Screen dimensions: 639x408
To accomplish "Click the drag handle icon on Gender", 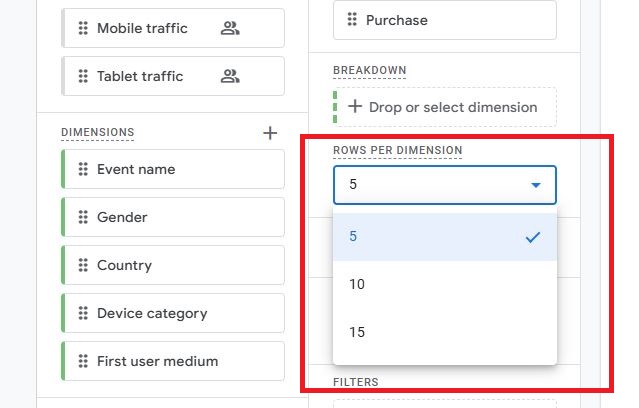I will point(83,217).
